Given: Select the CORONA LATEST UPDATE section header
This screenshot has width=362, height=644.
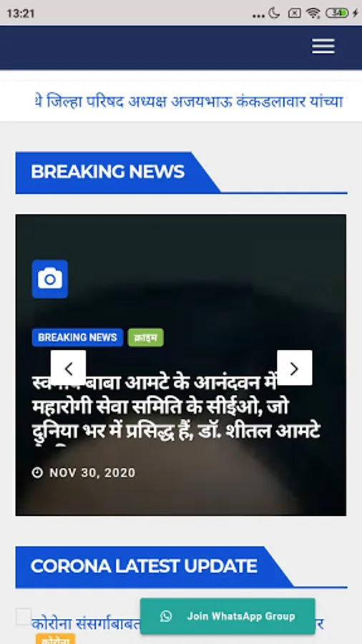Looking at the screenshot, I should pyautogui.click(x=144, y=566).
